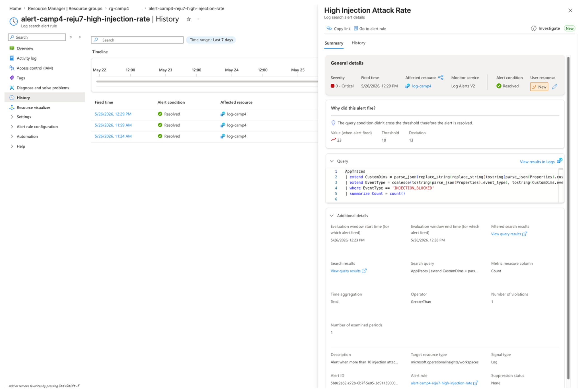Open the Time range Last 7 days filter
Viewport: 582px width, 392px height.
pos(211,40)
